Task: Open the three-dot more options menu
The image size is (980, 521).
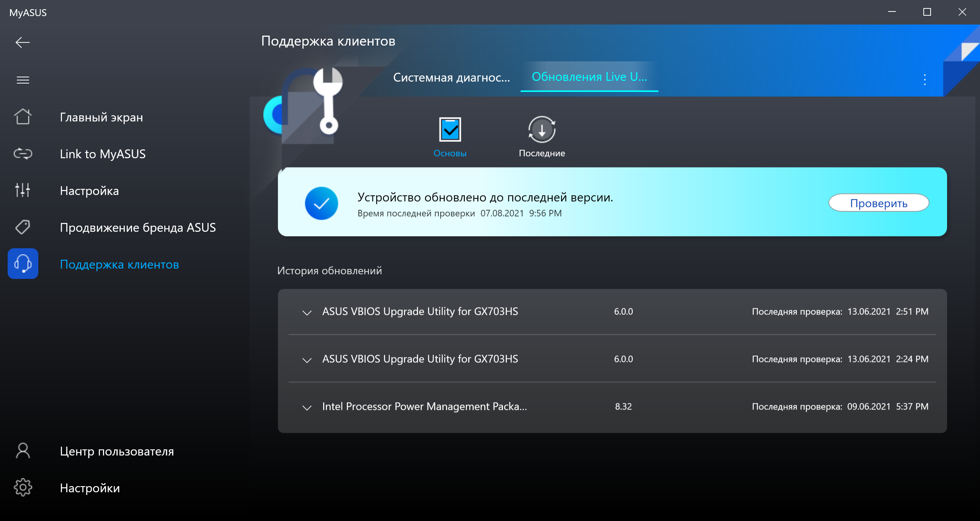Action: 924,80
